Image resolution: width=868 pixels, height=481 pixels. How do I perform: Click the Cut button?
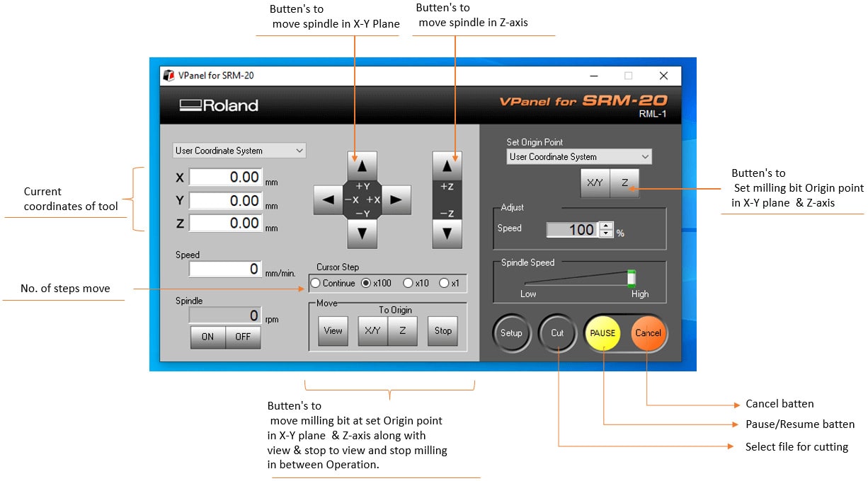(x=557, y=333)
